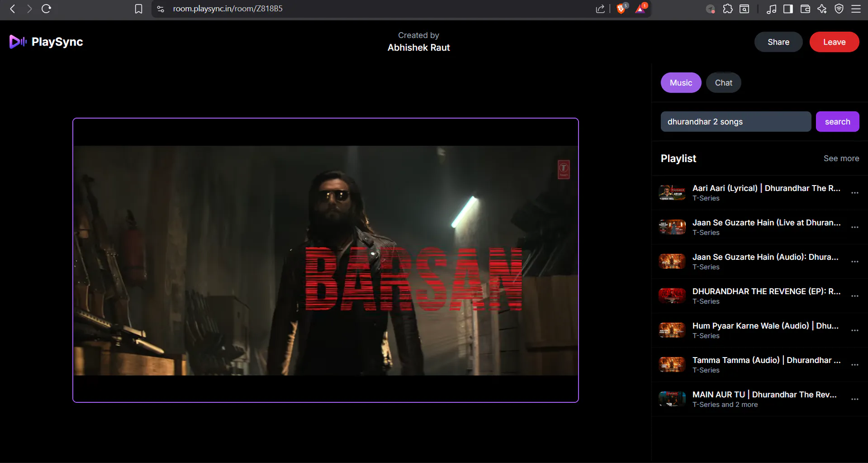Open the browser screenshot/find icon
This screenshot has height=463, width=868.
(x=745, y=9)
